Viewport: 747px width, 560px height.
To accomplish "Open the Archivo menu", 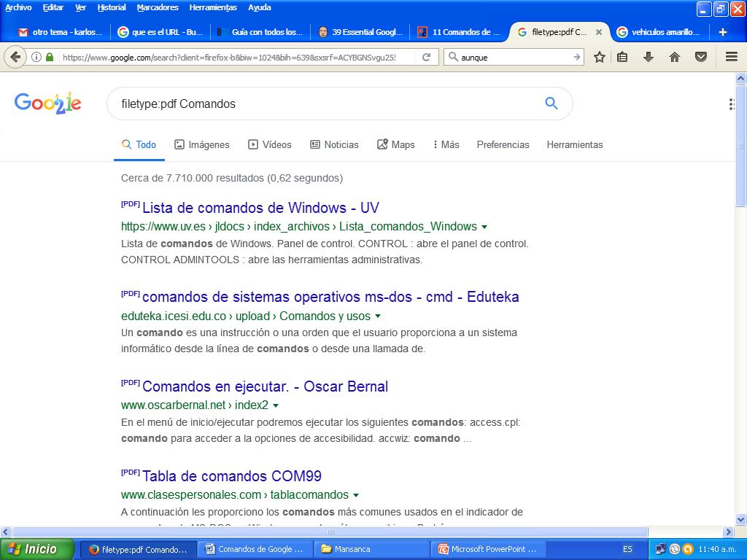I will (18, 7).
